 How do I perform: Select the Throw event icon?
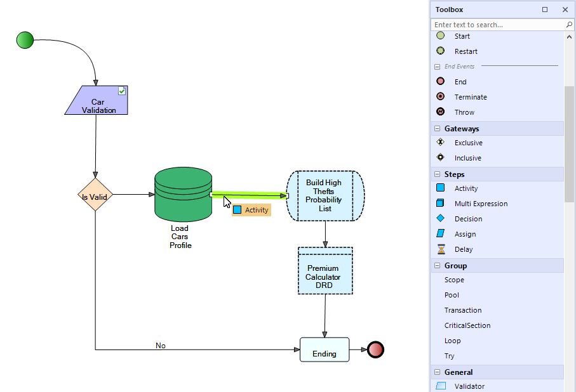click(441, 112)
